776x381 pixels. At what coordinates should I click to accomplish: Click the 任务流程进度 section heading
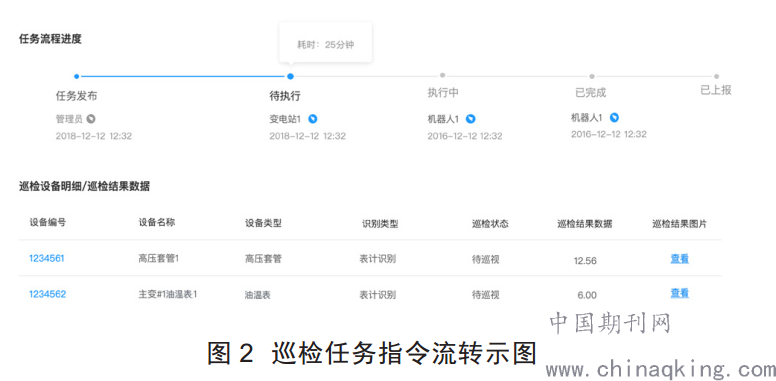click(50, 39)
